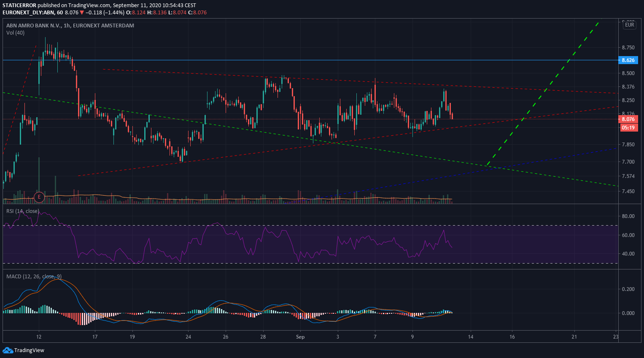Click the Vol (40) indicator label
The width and height of the screenshot is (644, 358).
pos(15,33)
